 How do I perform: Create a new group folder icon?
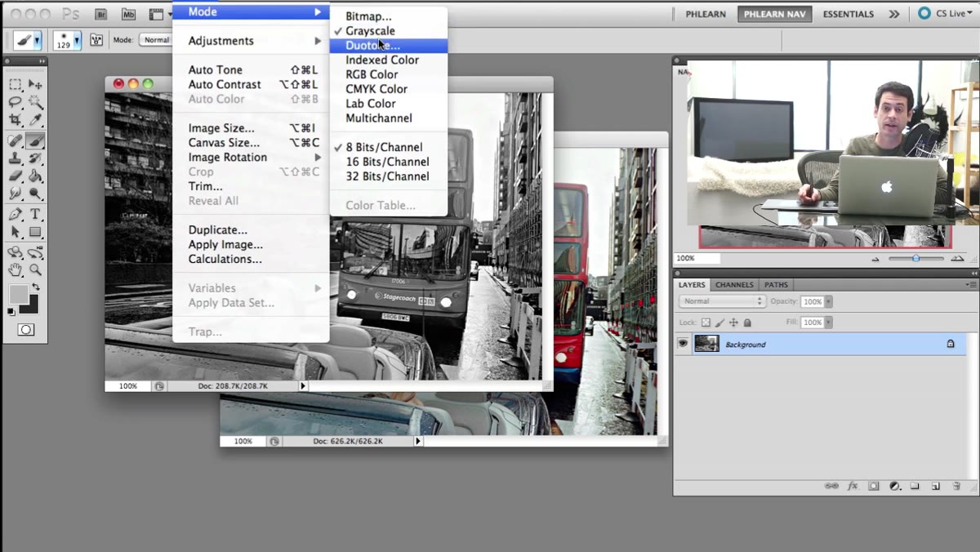(x=915, y=485)
